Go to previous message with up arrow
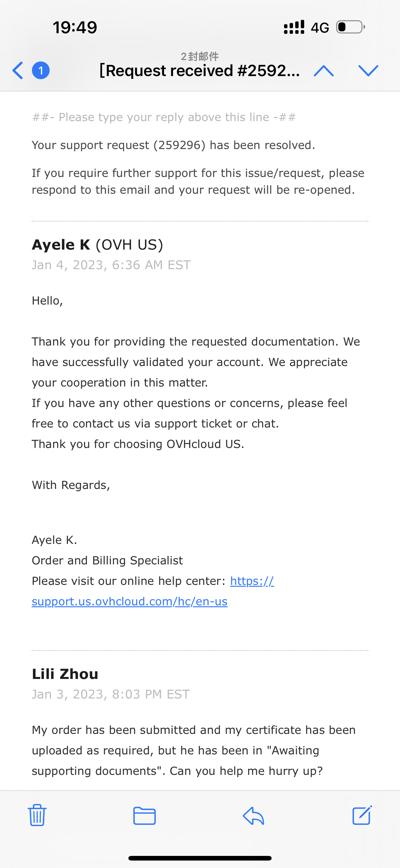This screenshot has height=868, width=400. [x=324, y=70]
